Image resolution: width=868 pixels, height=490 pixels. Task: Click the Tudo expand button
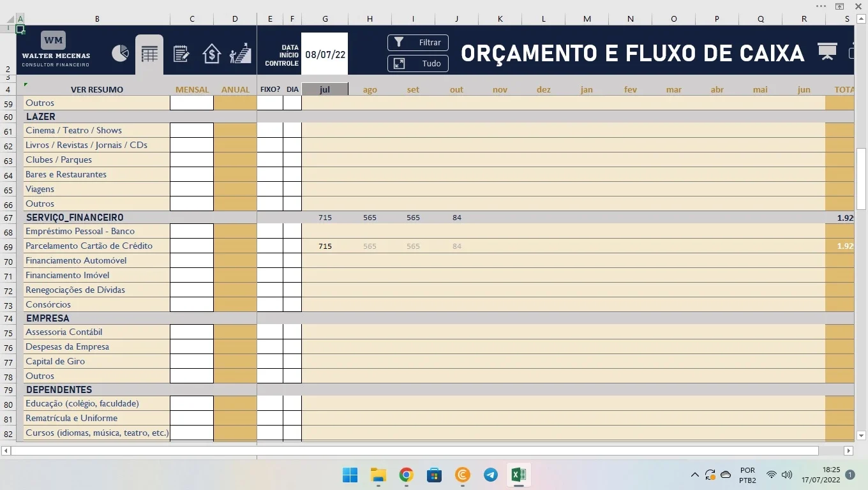418,64
